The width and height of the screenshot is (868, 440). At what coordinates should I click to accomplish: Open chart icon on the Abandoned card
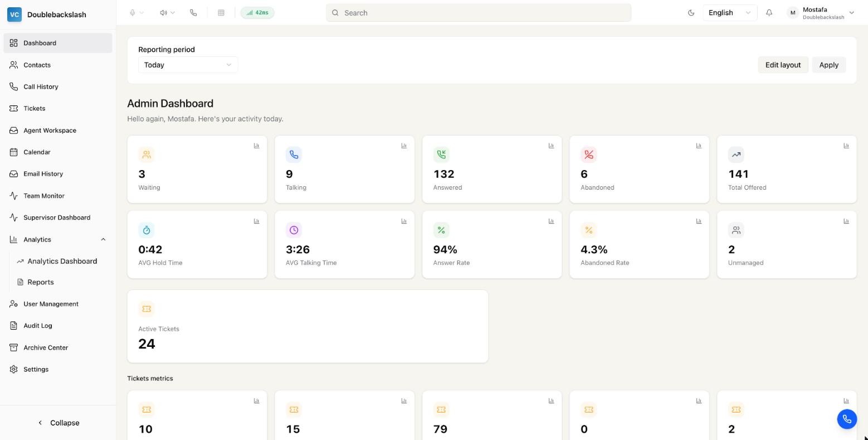pyautogui.click(x=699, y=146)
